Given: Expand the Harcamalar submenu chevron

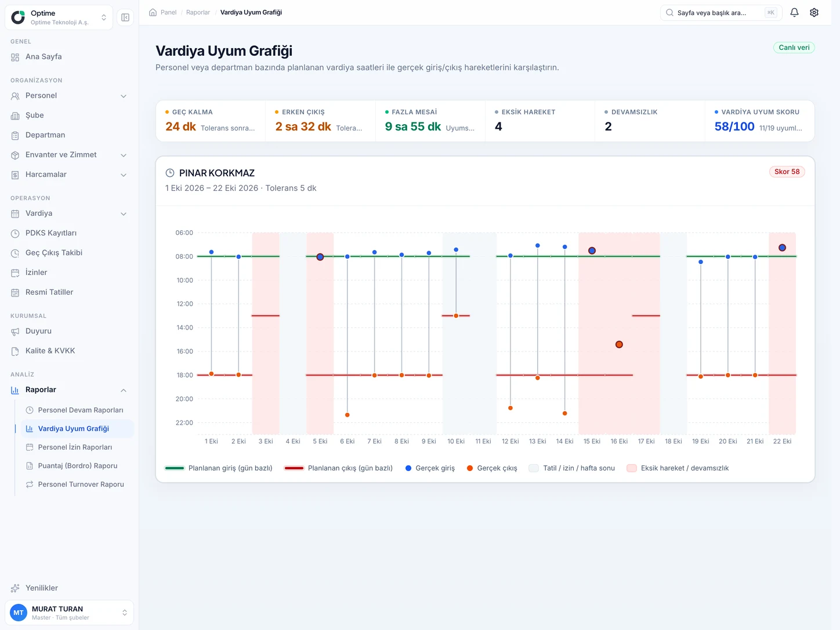Looking at the screenshot, I should pyautogui.click(x=124, y=175).
